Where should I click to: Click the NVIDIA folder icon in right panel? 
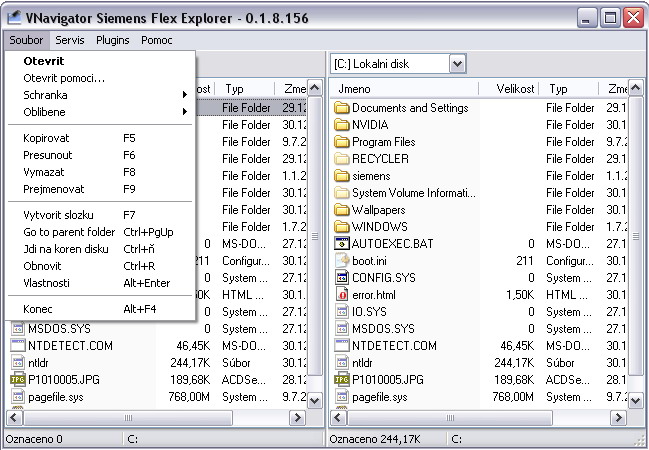pos(341,125)
